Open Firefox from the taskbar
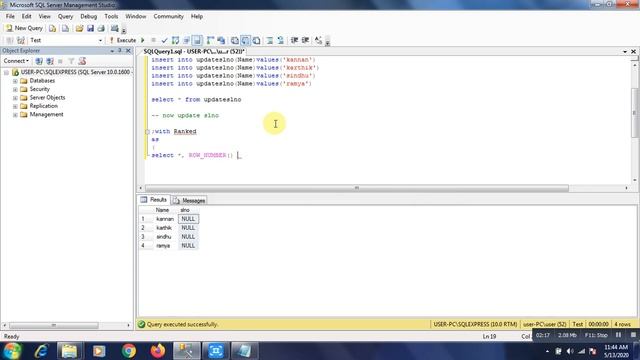The width and height of the screenshot is (640, 360). pyautogui.click(x=158, y=351)
